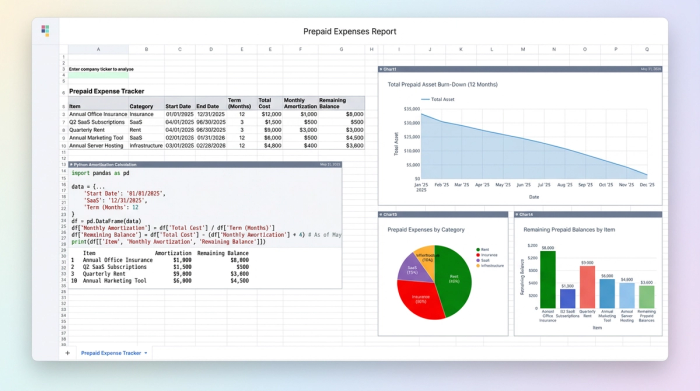Collapse the Chart3 panel header triangle
700x391 pixels.
(x=381, y=215)
